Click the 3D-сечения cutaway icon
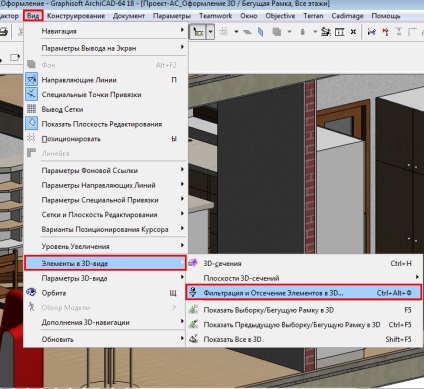Viewport: 424px width, 389px height. click(x=193, y=263)
